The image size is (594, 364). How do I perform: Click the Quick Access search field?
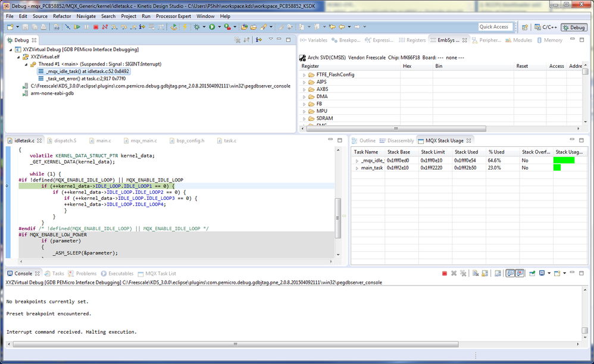496,27
